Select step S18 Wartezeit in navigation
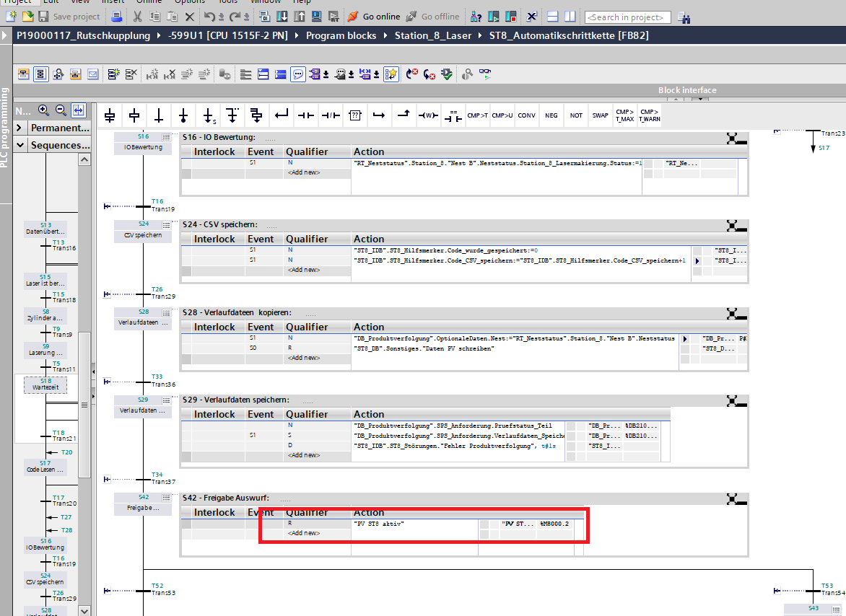The width and height of the screenshot is (846, 616). pyautogui.click(x=45, y=384)
